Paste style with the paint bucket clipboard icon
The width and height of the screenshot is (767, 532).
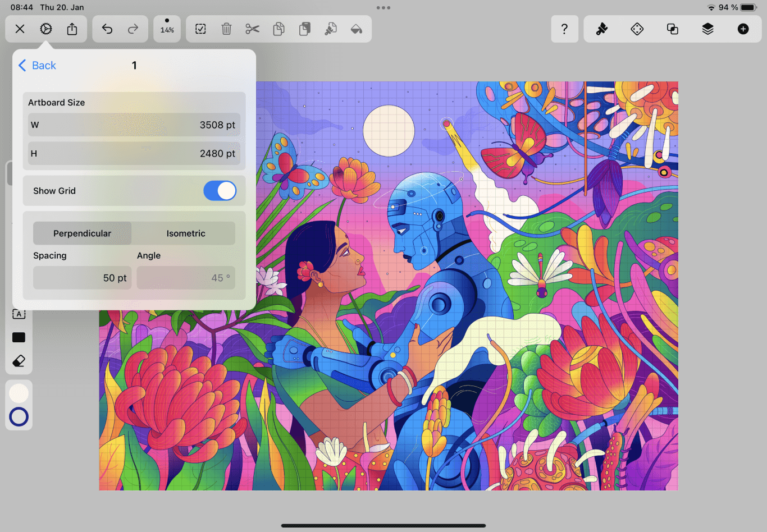[x=331, y=29]
